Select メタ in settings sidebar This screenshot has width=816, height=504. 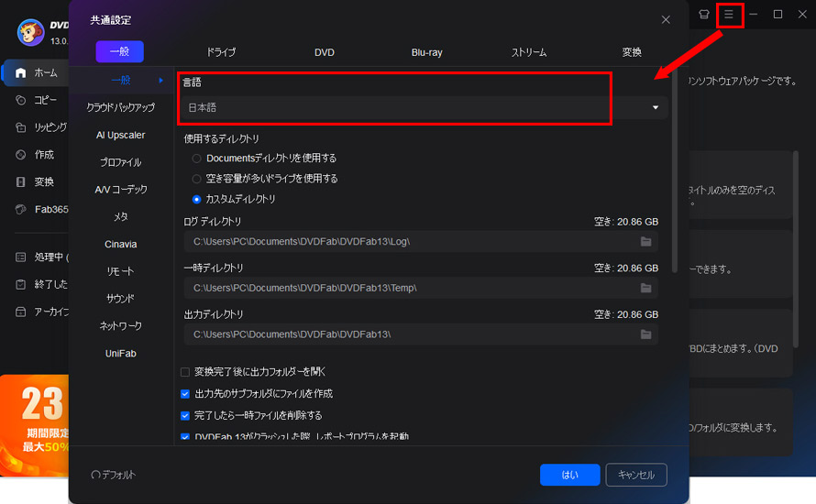click(x=121, y=216)
